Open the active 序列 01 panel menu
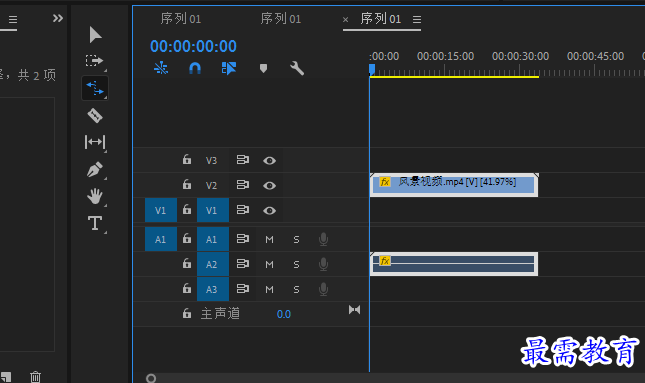 [417, 19]
